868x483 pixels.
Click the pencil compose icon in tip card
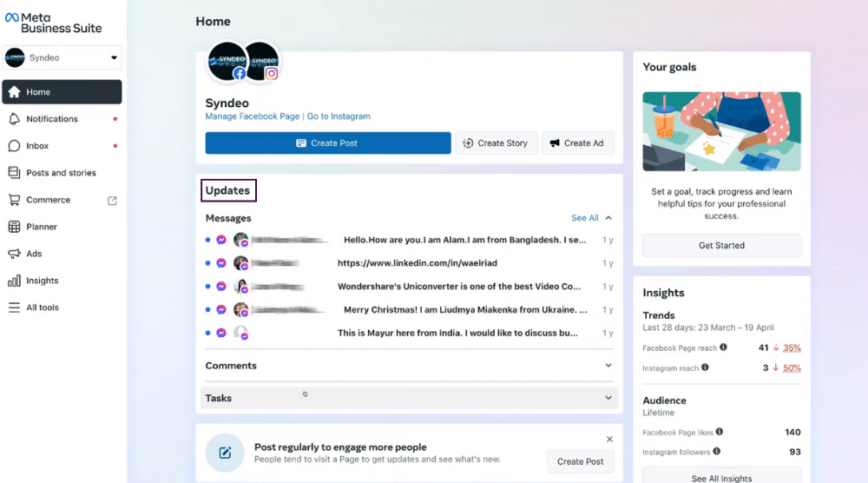click(x=225, y=453)
